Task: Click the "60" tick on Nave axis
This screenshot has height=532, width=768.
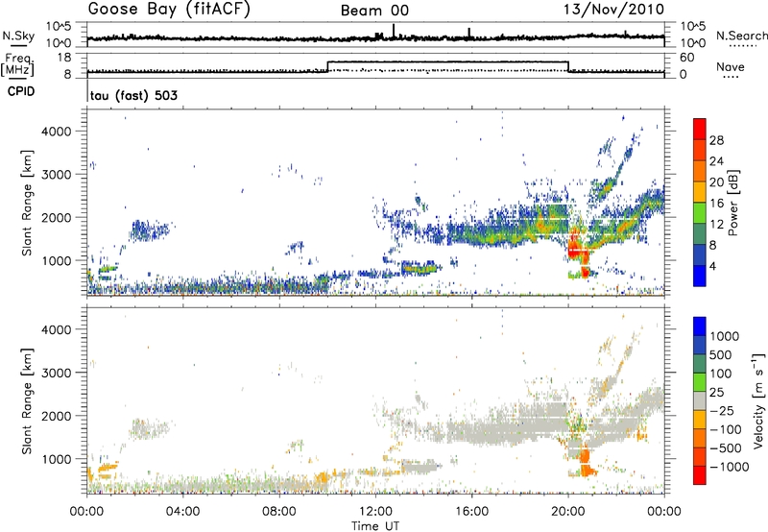Action: click(686, 58)
